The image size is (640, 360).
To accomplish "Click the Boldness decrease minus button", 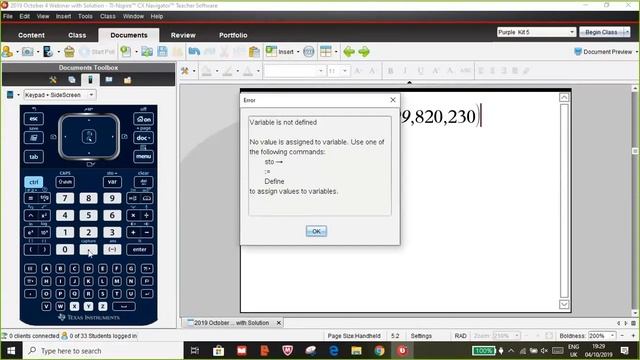I will tap(622, 336).
